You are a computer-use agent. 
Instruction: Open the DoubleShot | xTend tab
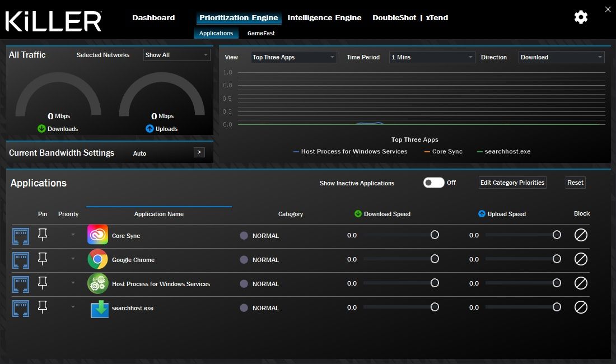(x=410, y=18)
